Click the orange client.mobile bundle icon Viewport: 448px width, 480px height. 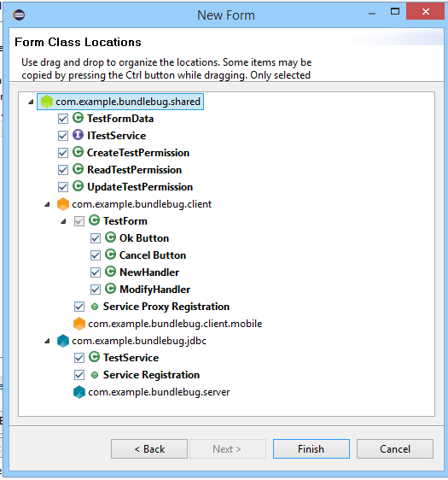tap(79, 324)
